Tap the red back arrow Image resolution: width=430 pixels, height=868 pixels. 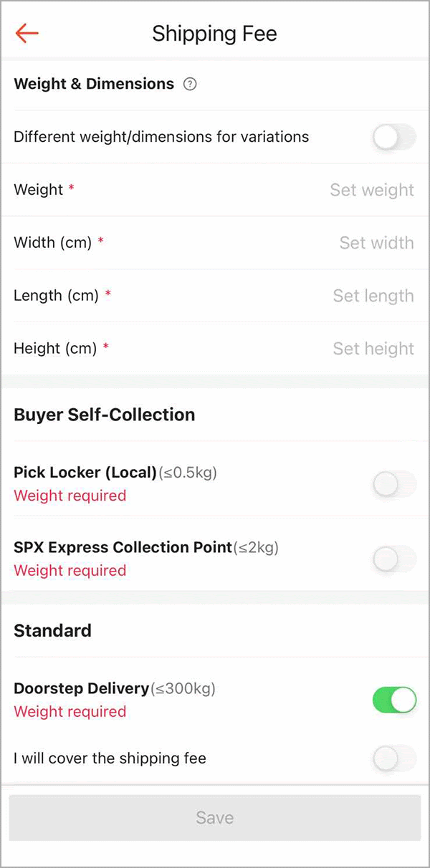(27, 33)
